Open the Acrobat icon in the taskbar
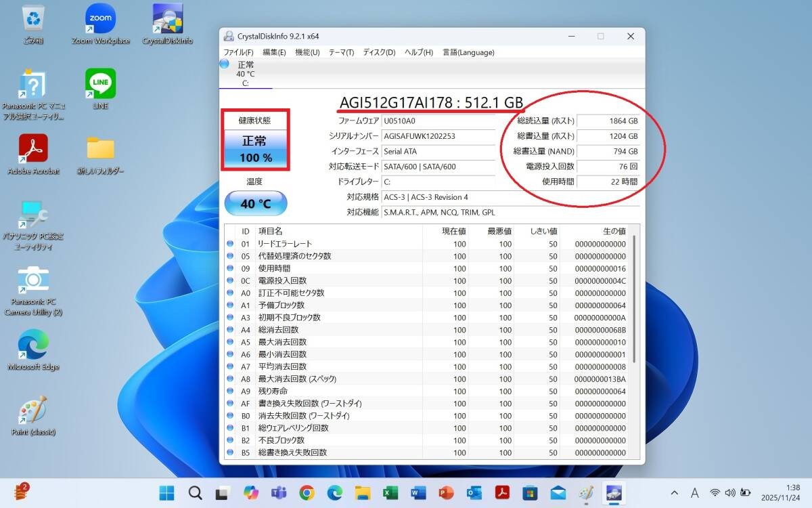Viewport: 812px width, 508px height. coord(502,493)
